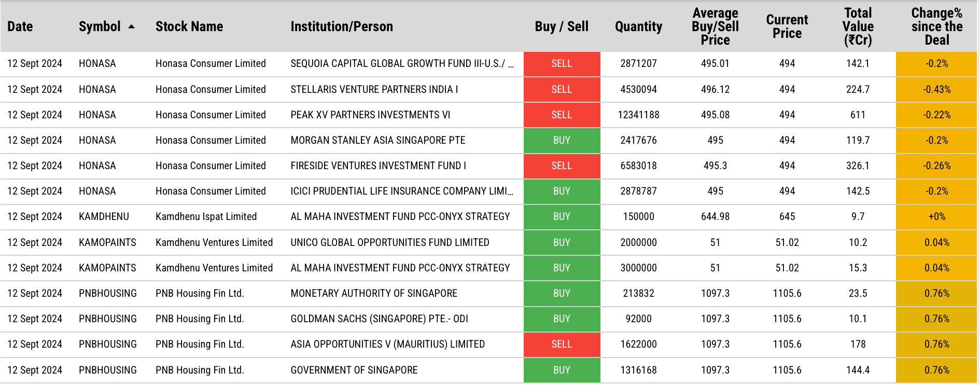The image size is (980, 385).
Task: Click total value 326.1 cell
Action: click(858, 166)
